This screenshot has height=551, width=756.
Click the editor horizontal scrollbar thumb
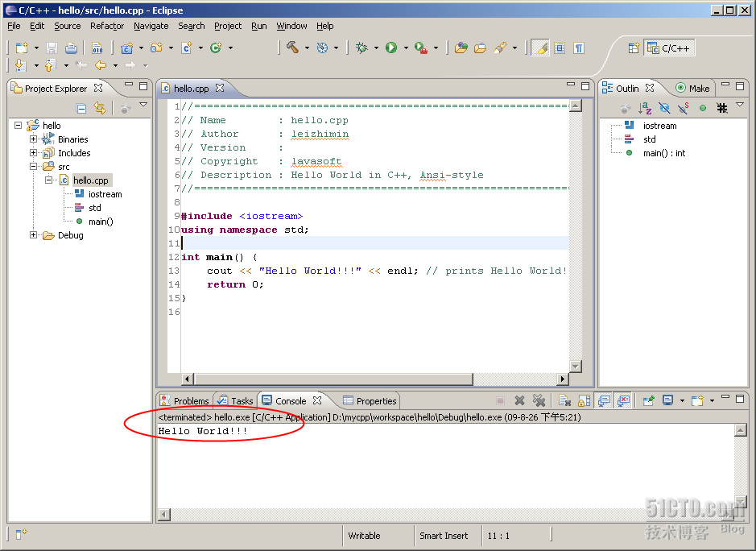(x=333, y=379)
